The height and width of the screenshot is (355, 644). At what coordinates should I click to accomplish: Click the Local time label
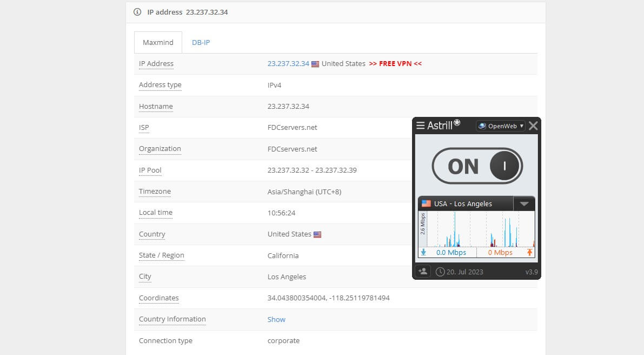tap(156, 213)
